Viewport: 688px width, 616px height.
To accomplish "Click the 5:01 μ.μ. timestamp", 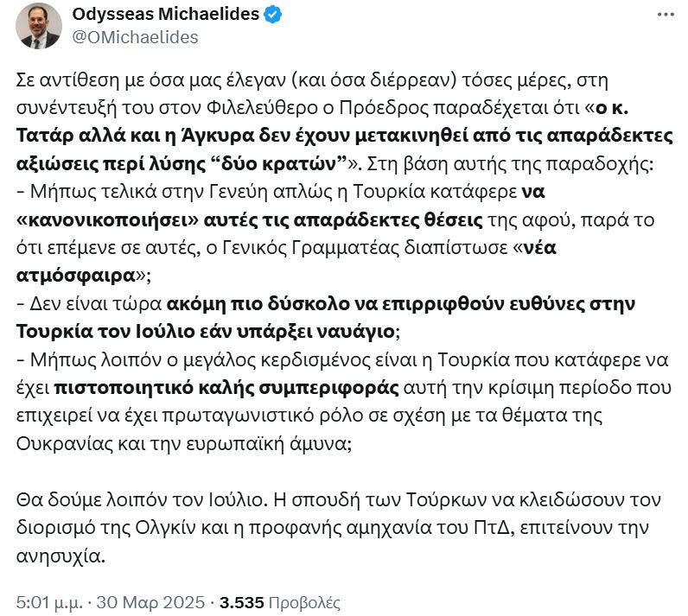I will [x=49, y=602].
